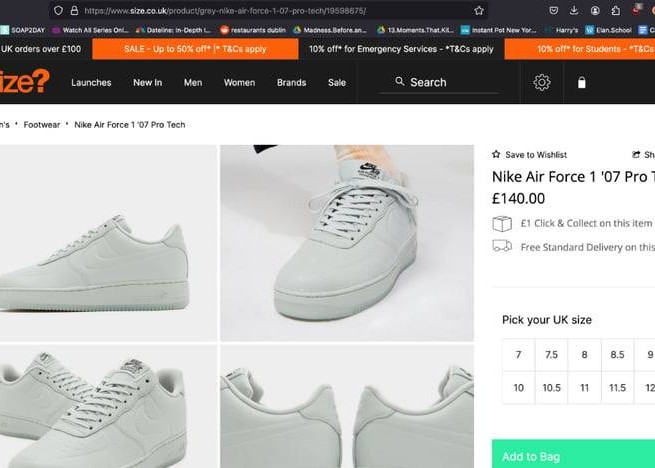Select UK size 7.5
The width and height of the screenshot is (655, 468).
coord(551,355)
